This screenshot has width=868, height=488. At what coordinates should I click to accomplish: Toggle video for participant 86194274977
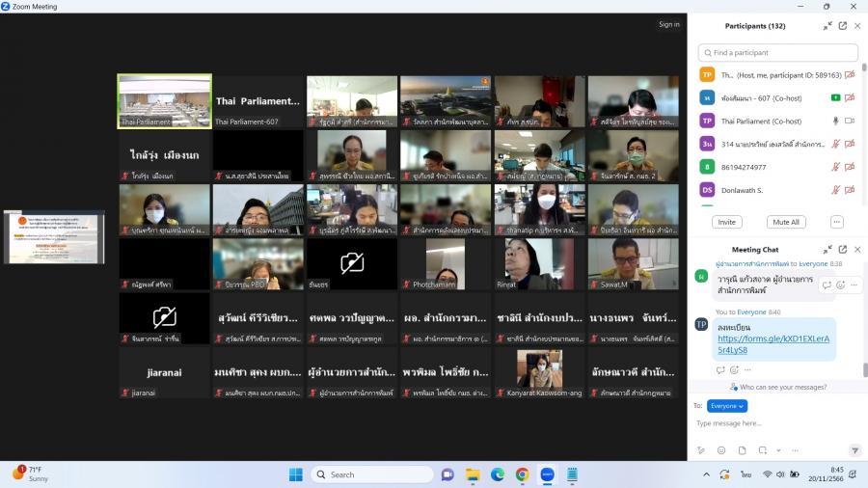coord(850,167)
